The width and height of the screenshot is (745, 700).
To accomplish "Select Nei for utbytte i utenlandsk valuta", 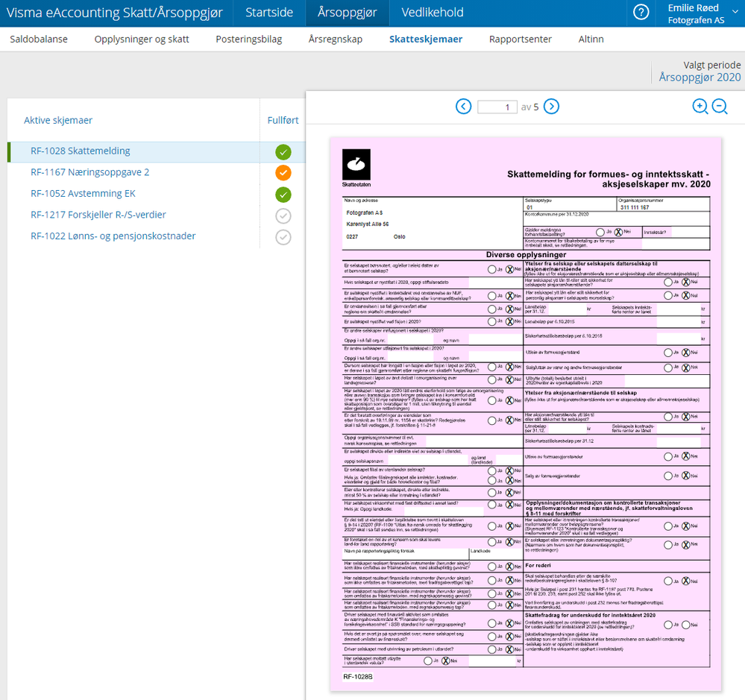I will coord(446,661).
